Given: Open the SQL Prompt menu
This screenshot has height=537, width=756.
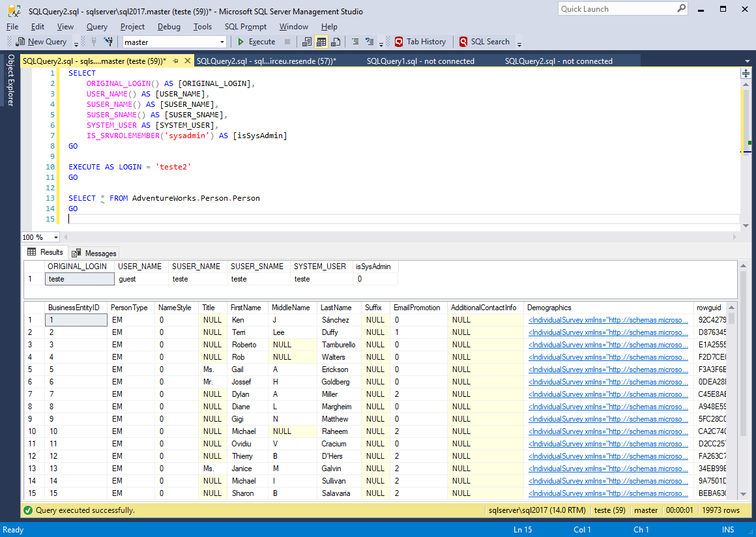Looking at the screenshot, I should pos(246,27).
